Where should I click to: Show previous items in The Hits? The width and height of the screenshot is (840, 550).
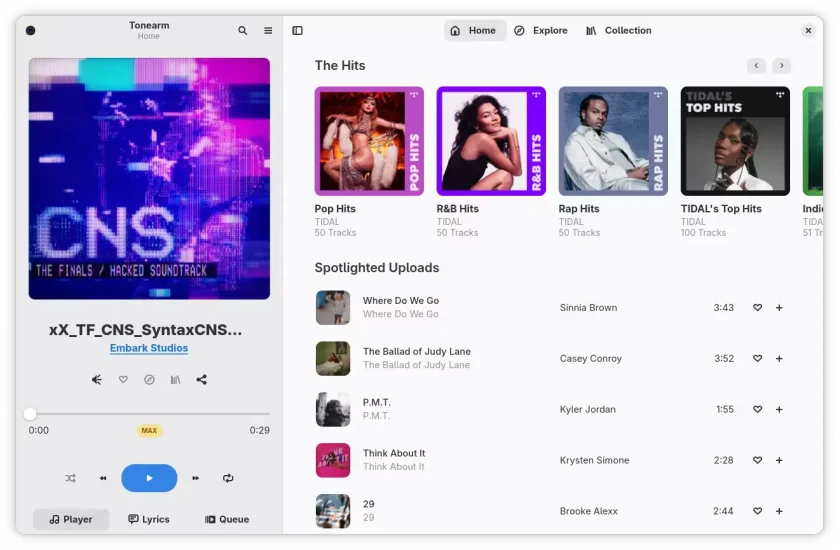pos(756,65)
